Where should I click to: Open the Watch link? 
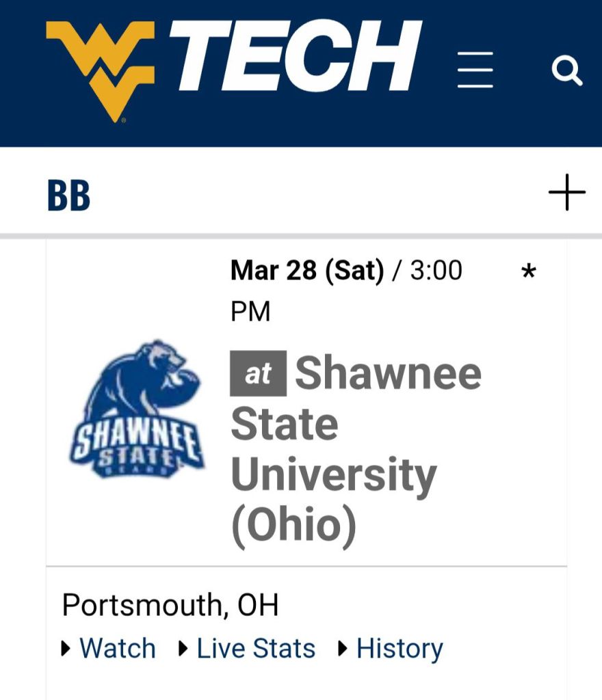click(x=118, y=649)
